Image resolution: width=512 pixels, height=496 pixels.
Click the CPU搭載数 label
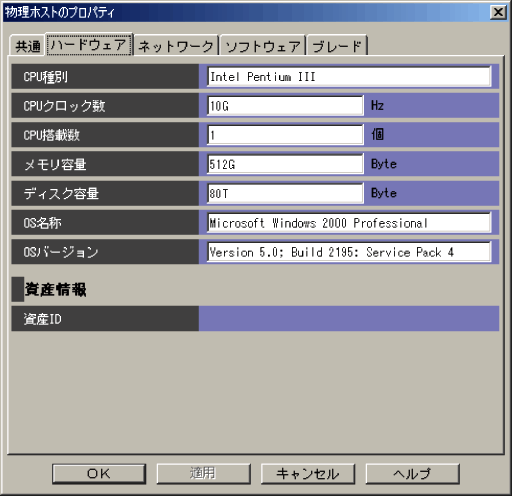pos(51,135)
